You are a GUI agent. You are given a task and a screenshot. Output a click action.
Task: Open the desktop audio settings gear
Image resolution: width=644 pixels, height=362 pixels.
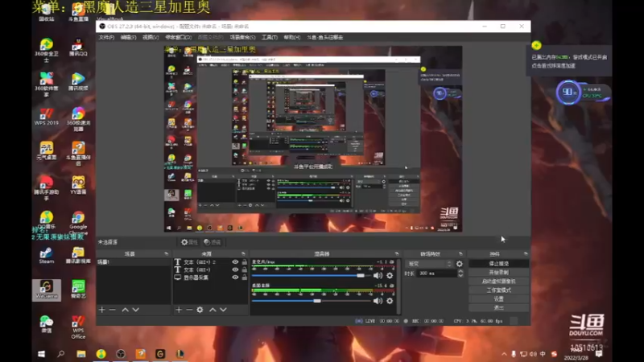[390, 301]
